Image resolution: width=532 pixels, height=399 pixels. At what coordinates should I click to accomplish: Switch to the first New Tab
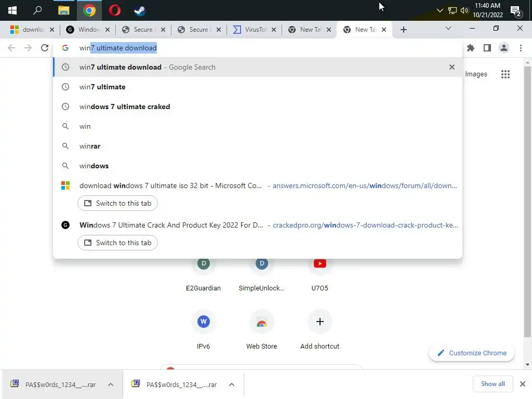305,30
